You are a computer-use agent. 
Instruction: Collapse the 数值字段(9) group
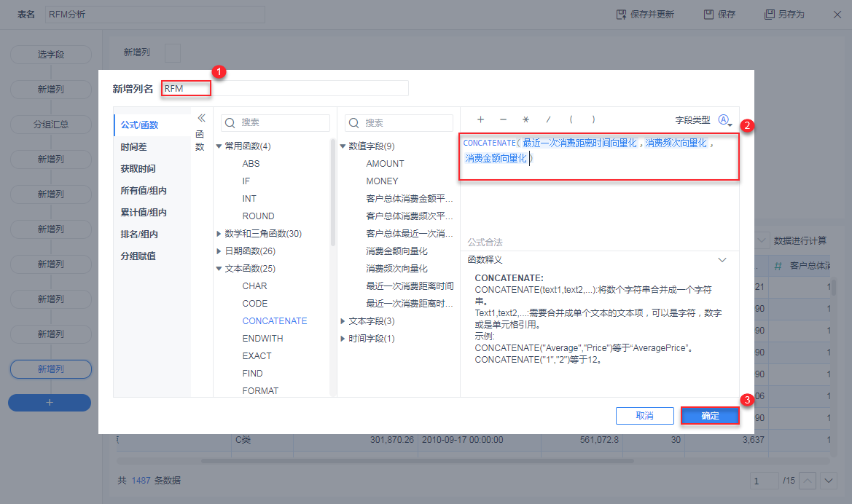click(343, 146)
